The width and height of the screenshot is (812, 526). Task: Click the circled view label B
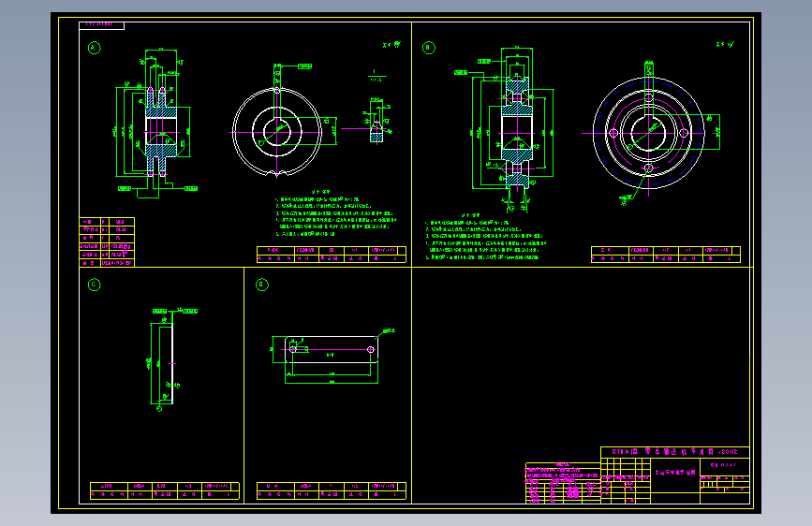tap(428, 48)
